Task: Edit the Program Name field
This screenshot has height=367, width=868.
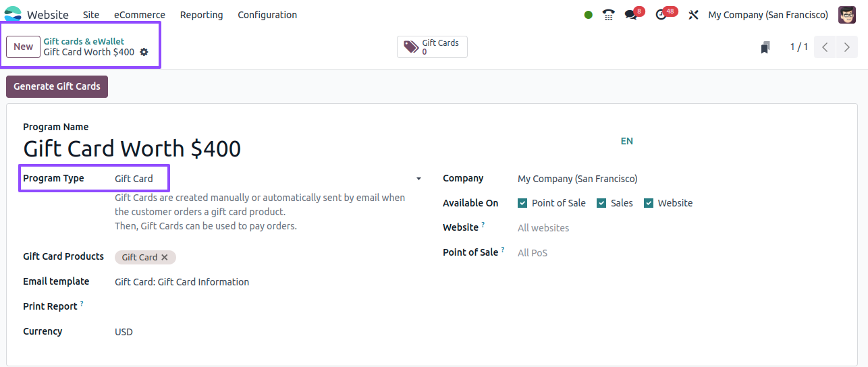Action: pos(317,148)
